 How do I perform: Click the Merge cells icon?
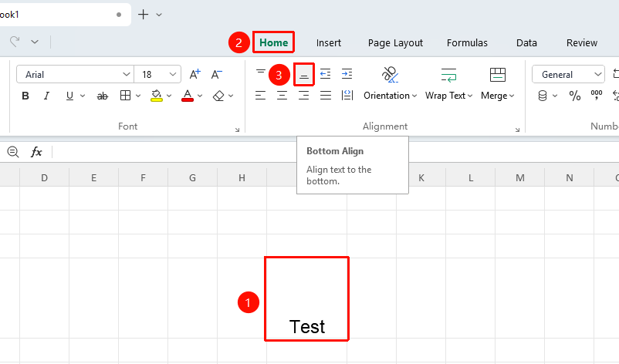click(497, 75)
